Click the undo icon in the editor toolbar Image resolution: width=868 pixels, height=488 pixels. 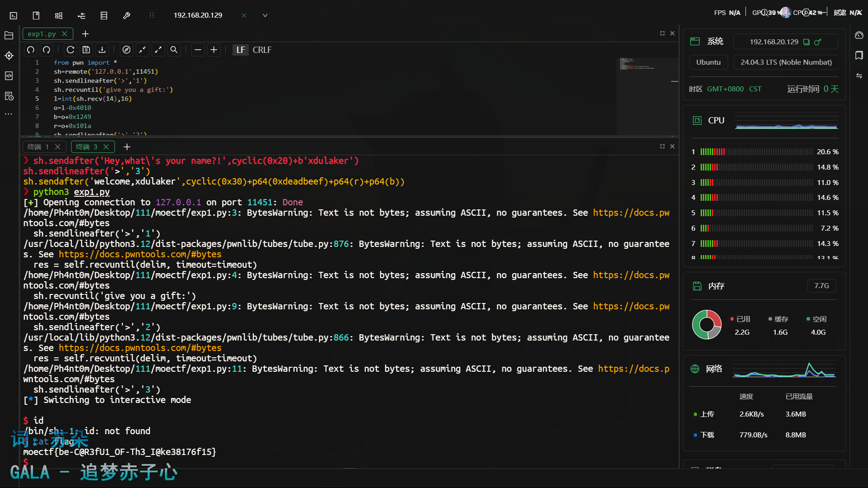coord(30,50)
